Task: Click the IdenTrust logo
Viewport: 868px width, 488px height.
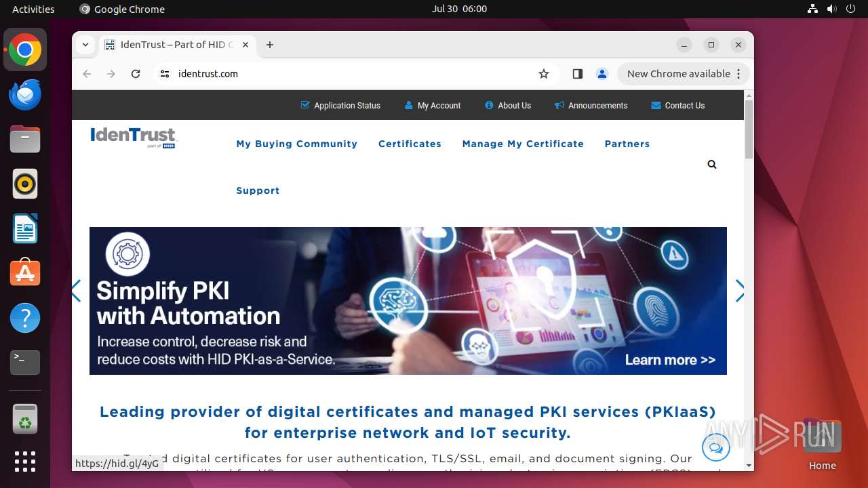Action: tap(134, 137)
